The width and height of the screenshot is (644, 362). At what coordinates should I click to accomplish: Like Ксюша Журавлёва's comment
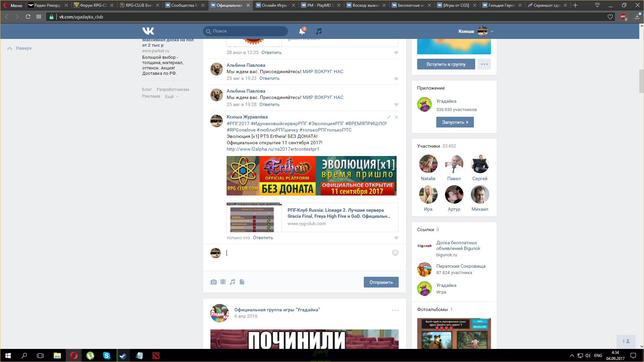pos(396,238)
